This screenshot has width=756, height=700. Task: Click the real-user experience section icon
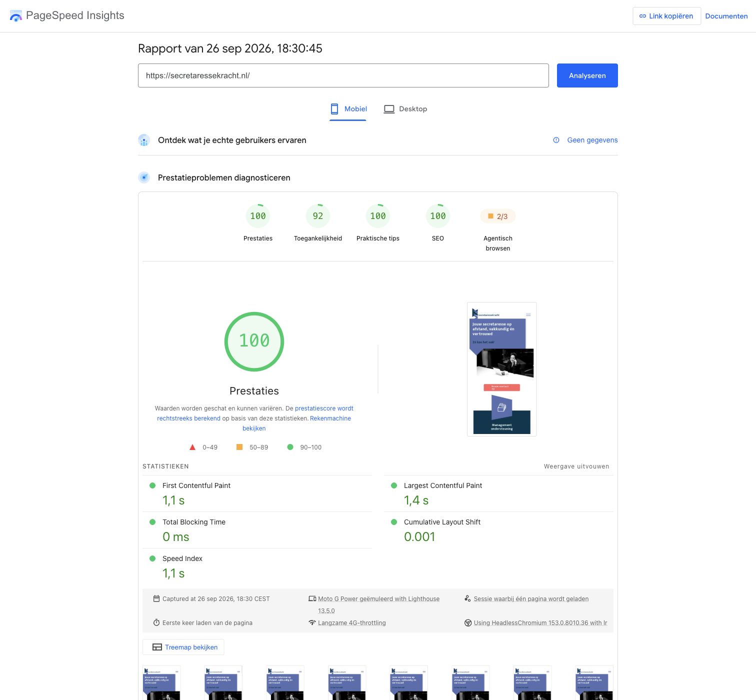coord(144,140)
